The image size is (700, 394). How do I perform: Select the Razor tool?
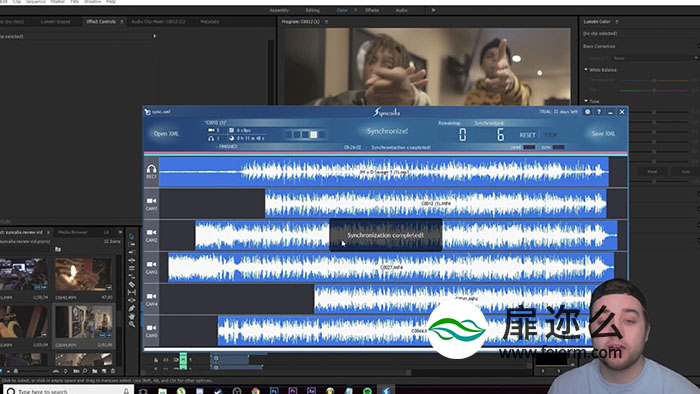click(x=132, y=284)
